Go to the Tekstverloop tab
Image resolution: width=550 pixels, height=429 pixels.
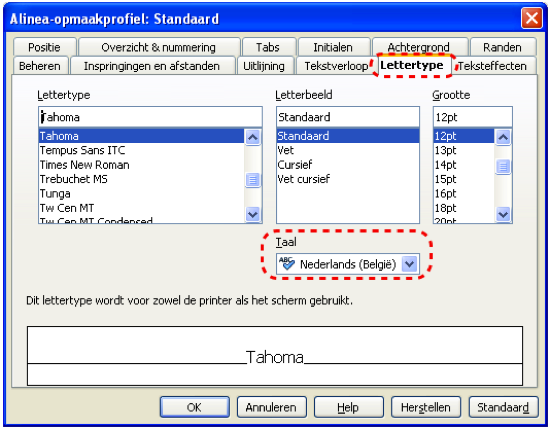[336, 66]
